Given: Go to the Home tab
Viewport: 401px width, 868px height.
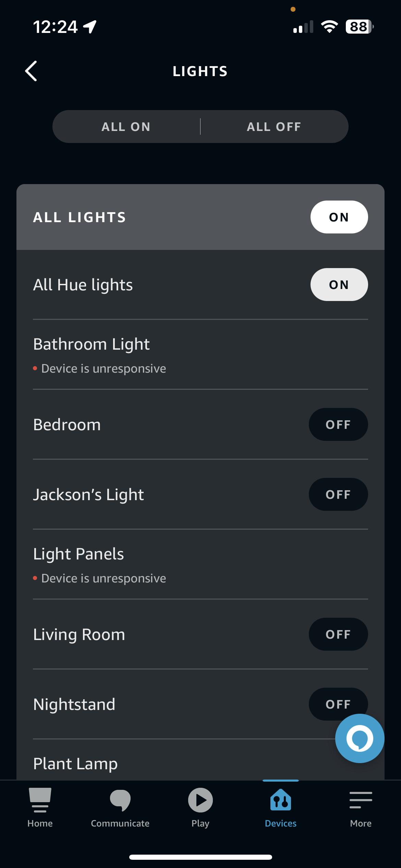Looking at the screenshot, I should tap(40, 807).
